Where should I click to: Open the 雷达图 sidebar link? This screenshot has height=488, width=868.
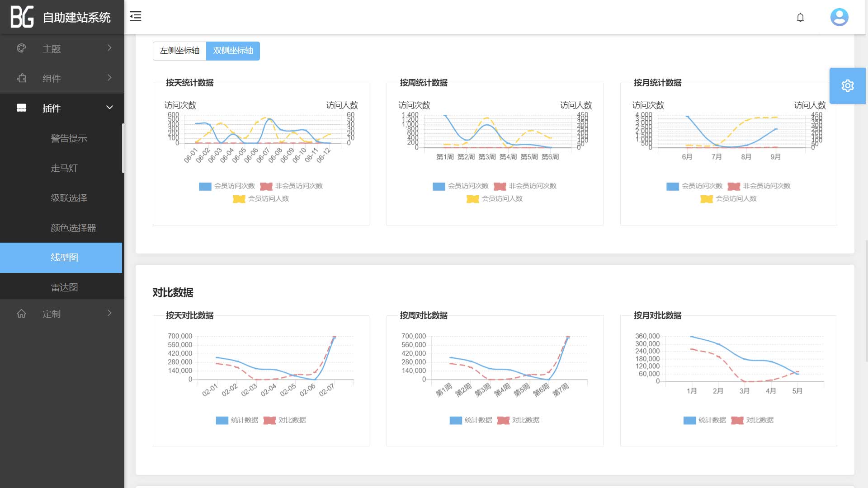point(64,287)
